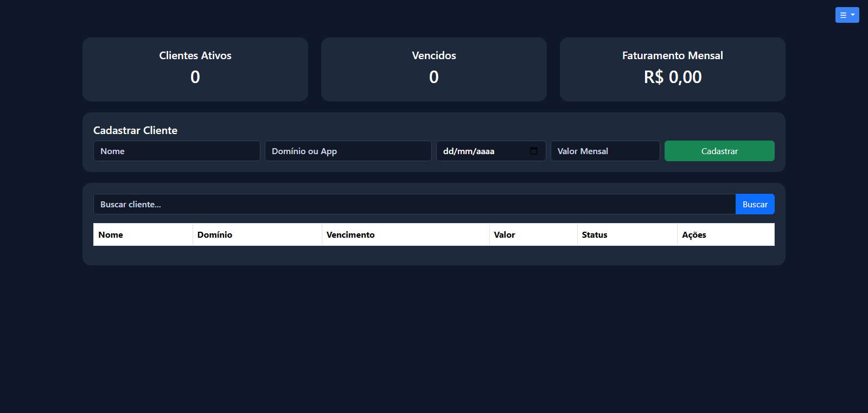Click the dd/mm/aaaa date text
This screenshot has height=413, width=868.
[469, 151]
